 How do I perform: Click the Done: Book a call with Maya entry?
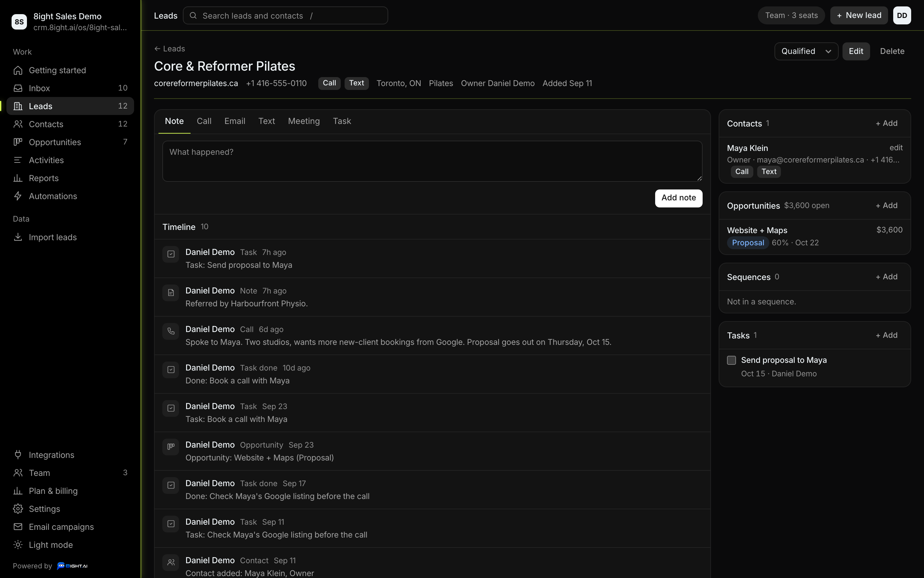(x=432, y=374)
